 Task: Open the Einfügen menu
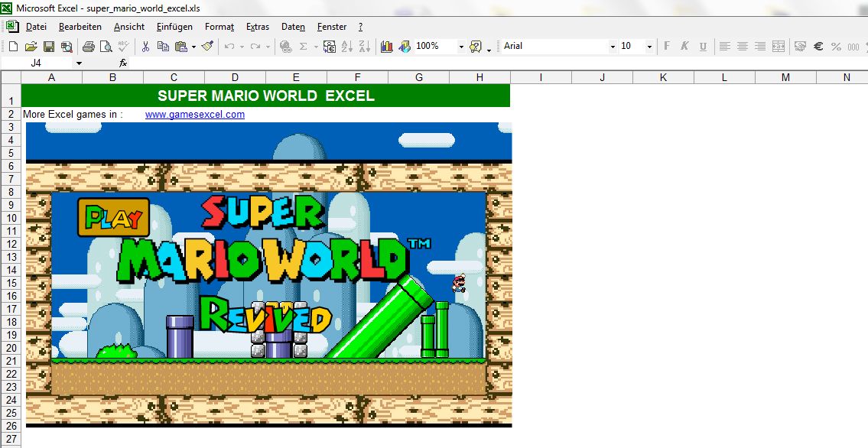click(174, 27)
